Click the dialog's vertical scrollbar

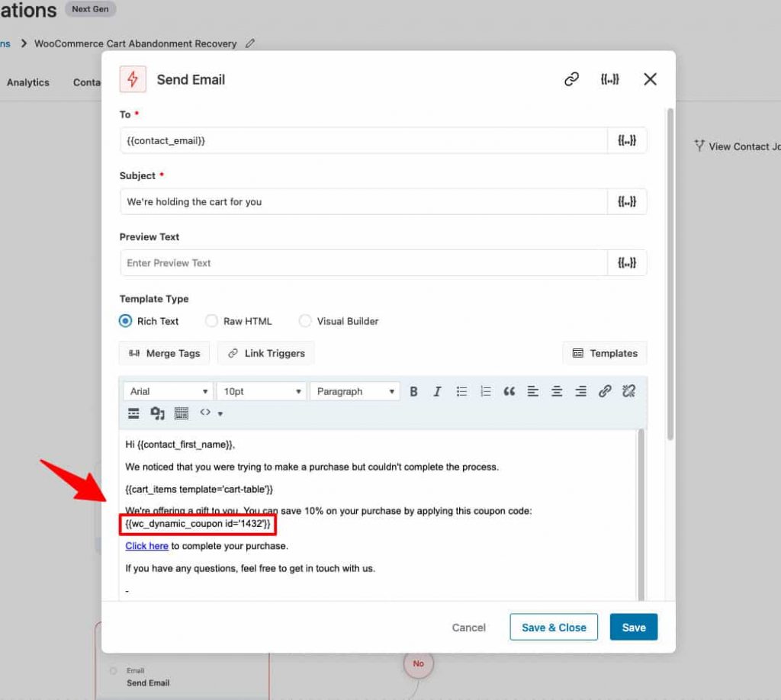(670, 274)
